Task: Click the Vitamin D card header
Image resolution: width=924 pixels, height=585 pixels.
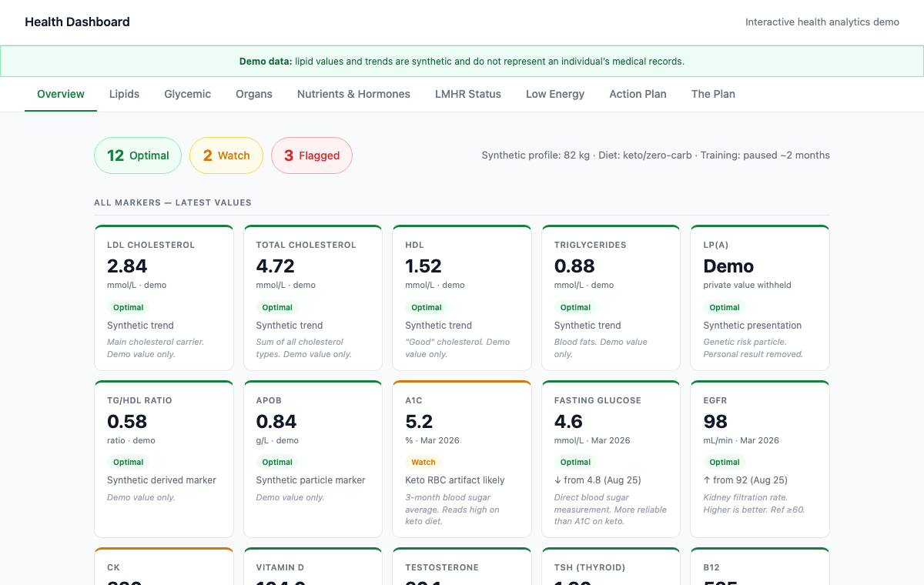Action: pos(280,567)
